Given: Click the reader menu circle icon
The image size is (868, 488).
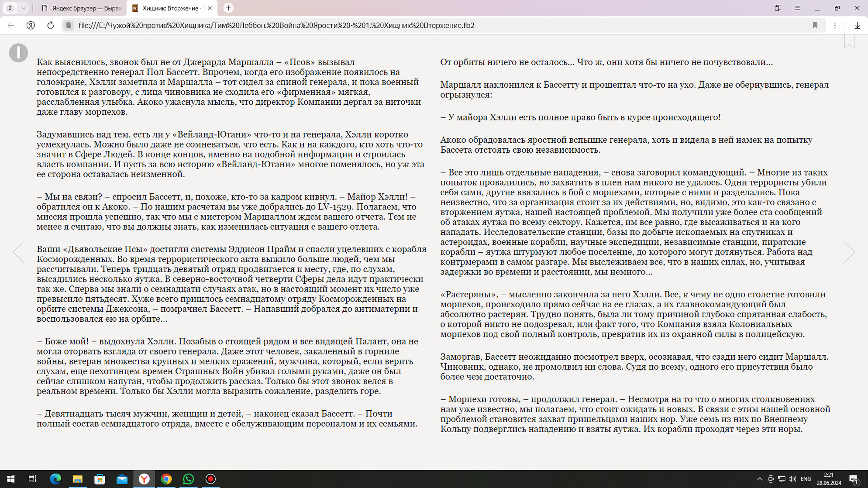Looking at the screenshot, I should 18,53.
